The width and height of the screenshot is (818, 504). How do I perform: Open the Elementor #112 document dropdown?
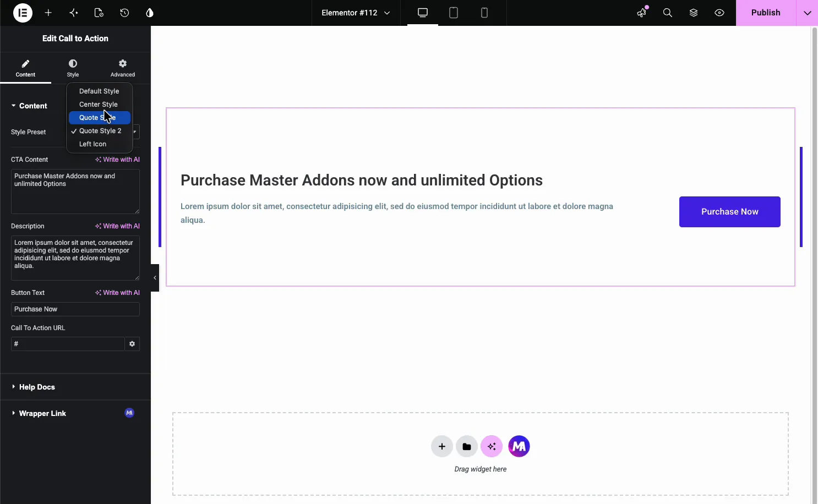(356, 13)
